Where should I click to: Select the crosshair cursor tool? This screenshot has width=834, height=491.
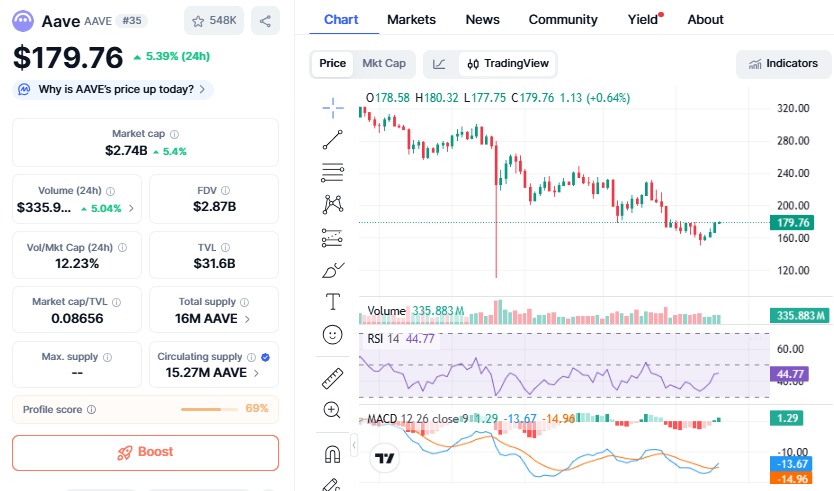coord(333,107)
